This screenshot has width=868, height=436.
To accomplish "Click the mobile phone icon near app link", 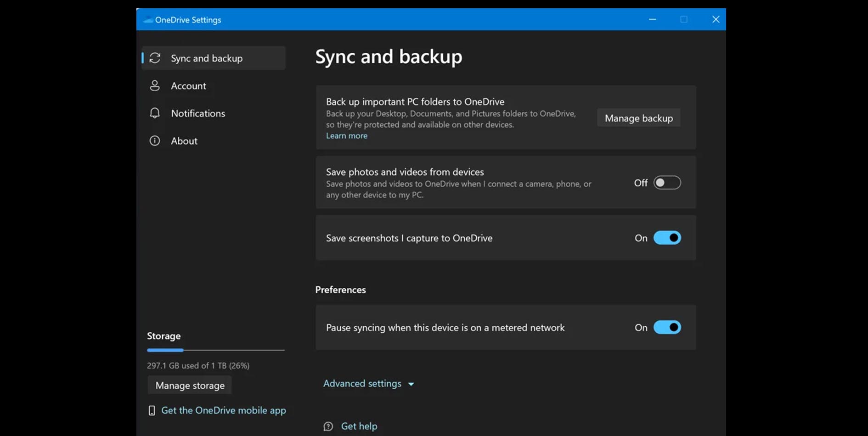I will pyautogui.click(x=152, y=410).
